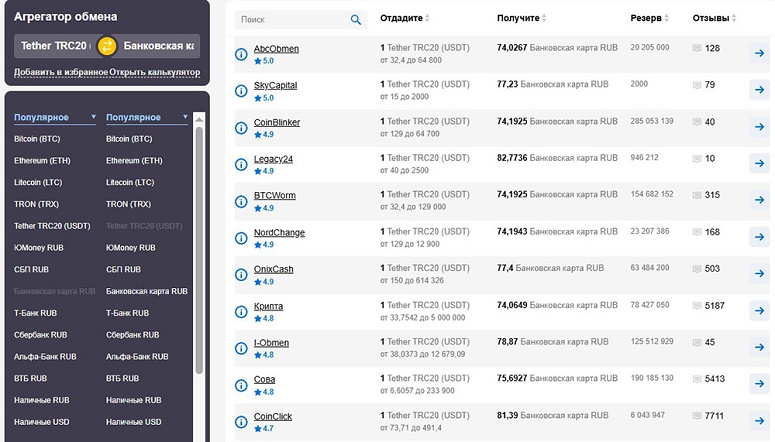Viewport: 775px width, 442px height.
Task: Select Bitcoin (BTC) in left currency list
Action: [x=37, y=139]
